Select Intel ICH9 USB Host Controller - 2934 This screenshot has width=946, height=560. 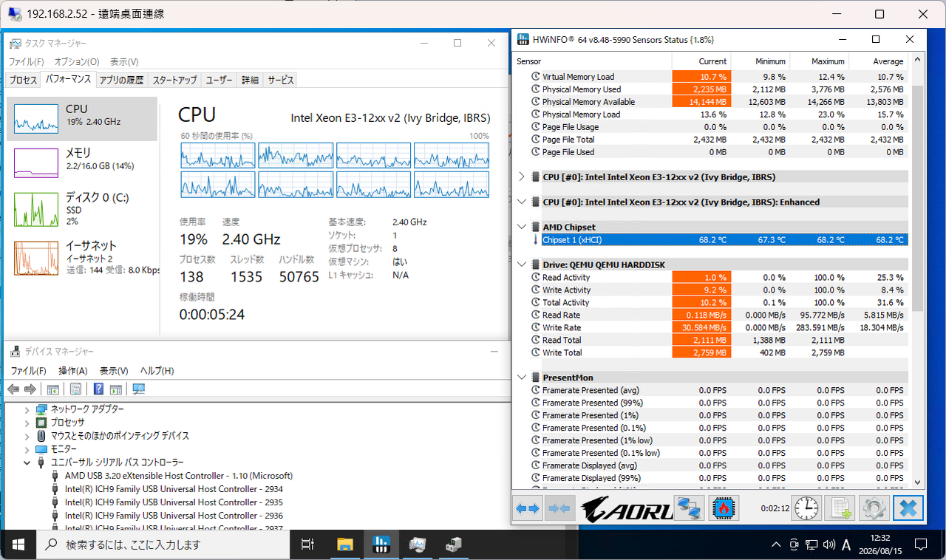173,489
